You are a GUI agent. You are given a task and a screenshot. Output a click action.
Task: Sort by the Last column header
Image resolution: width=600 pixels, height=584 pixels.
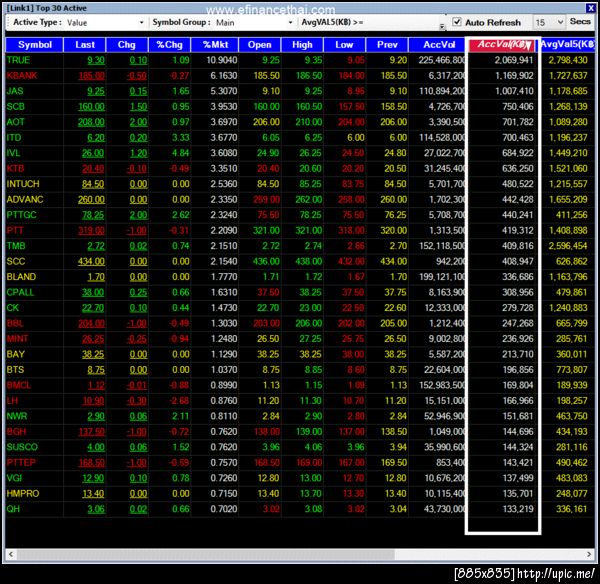(x=85, y=45)
